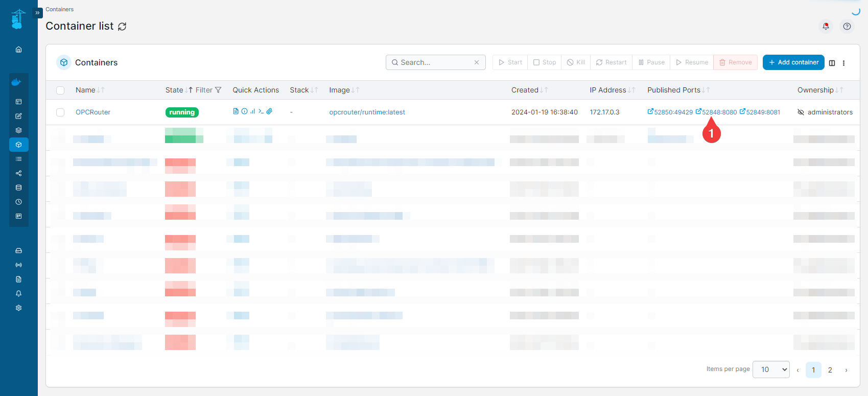The image size is (868, 396).
Task: Open help question mark icon
Action: 847,26
